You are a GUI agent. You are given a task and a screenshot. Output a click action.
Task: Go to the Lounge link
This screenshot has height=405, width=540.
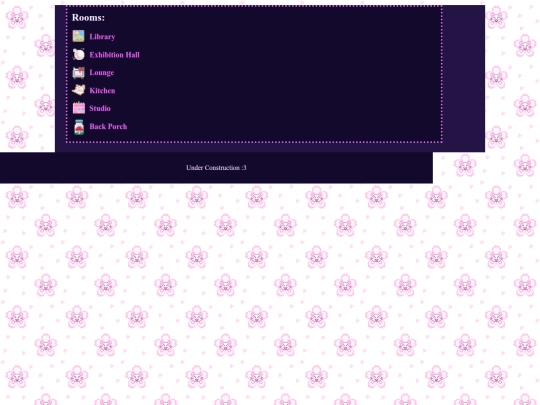102,73
